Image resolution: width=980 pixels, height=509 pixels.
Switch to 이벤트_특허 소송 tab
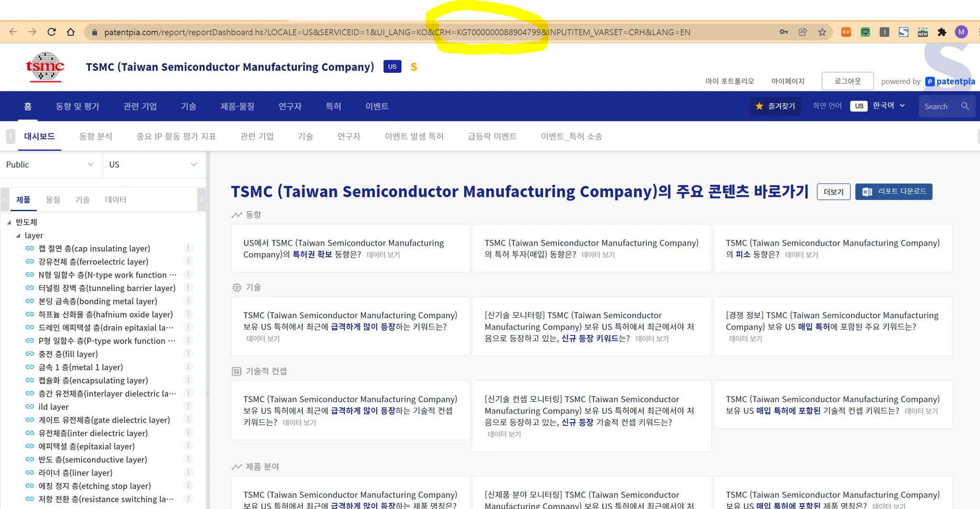(x=572, y=136)
